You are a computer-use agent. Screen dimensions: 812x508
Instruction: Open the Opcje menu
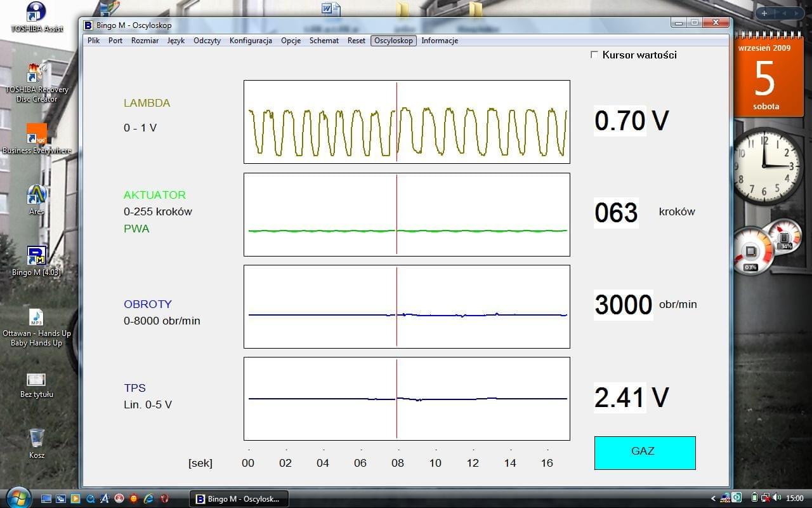291,41
